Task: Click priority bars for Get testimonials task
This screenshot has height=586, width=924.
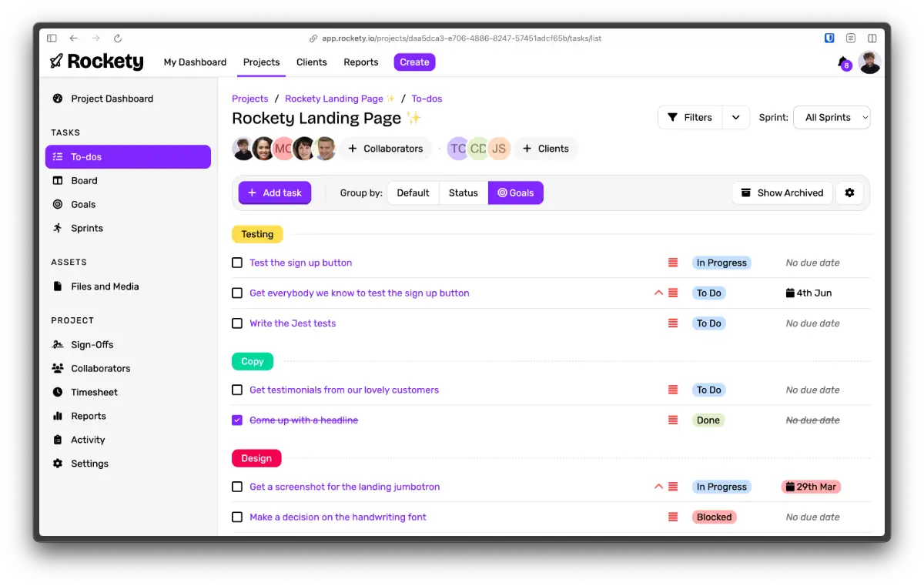Action: click(673, 390)
